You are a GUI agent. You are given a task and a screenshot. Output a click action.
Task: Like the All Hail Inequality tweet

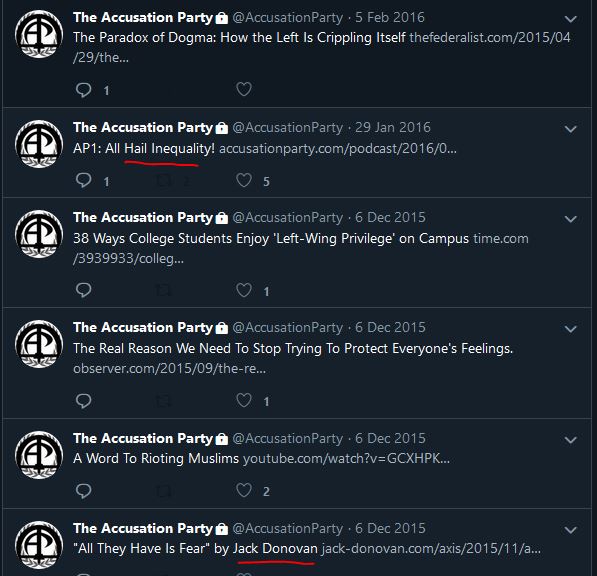244,180
